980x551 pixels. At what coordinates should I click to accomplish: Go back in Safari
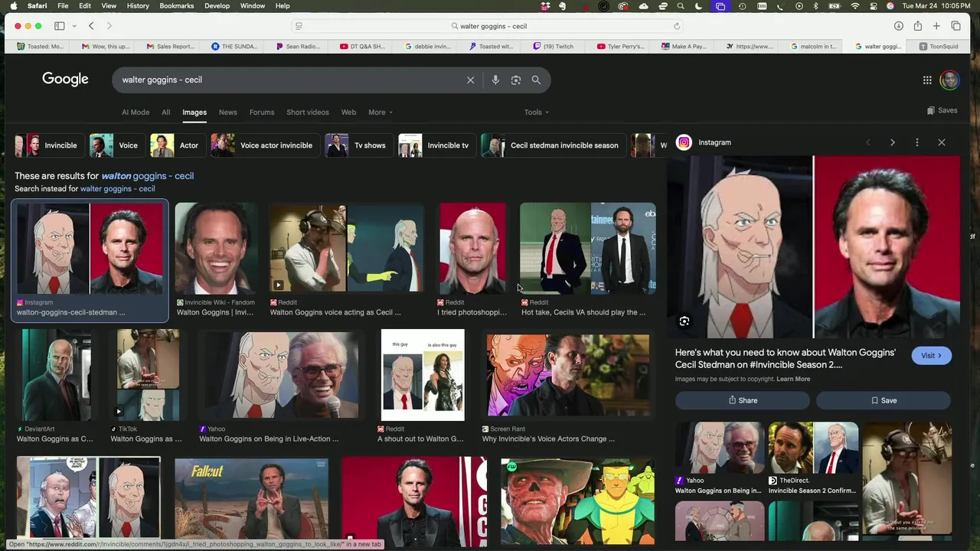pos(91,26)
